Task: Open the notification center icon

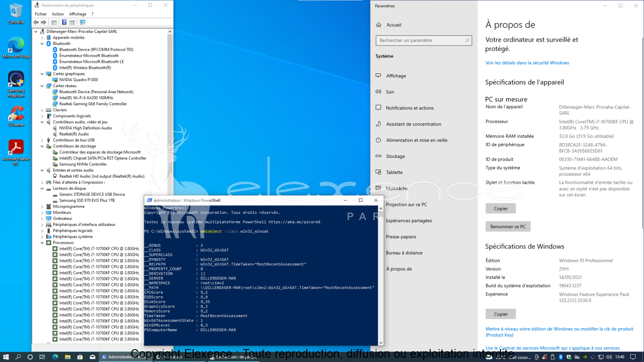Action: coord(633,357)
